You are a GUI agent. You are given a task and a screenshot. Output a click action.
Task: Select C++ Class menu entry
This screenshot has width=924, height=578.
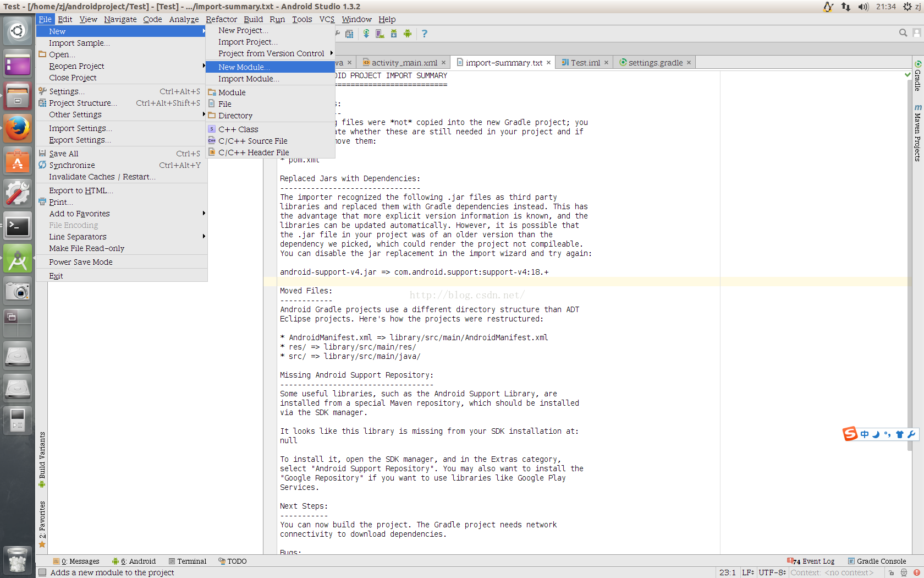pyautogui.click(x=270, y=129)
